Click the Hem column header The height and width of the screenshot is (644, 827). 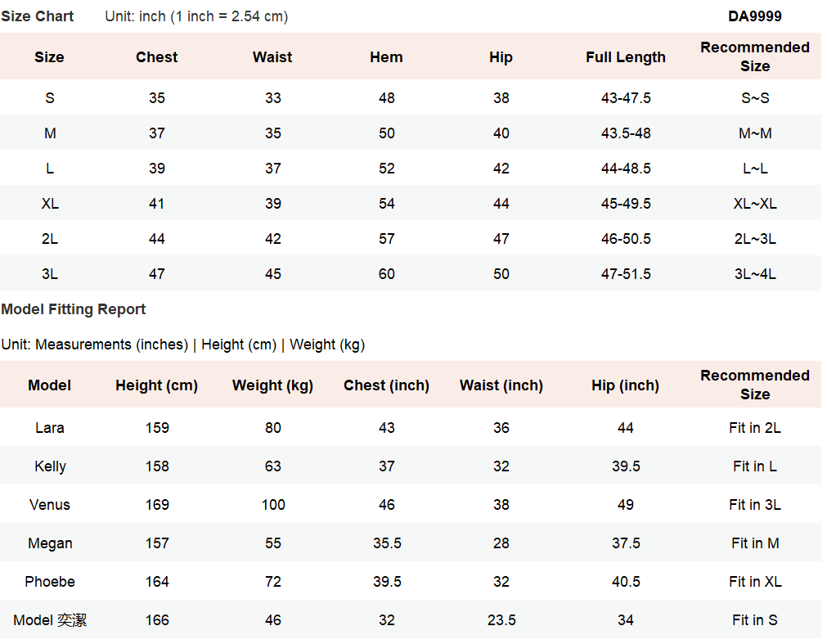tap(386, 57)
